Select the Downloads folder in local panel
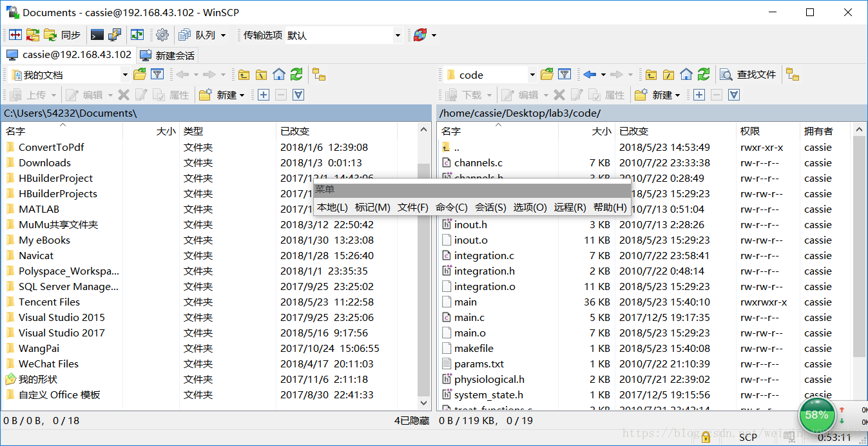The width and height of the screenshot is (868, 446). (44, 162)
